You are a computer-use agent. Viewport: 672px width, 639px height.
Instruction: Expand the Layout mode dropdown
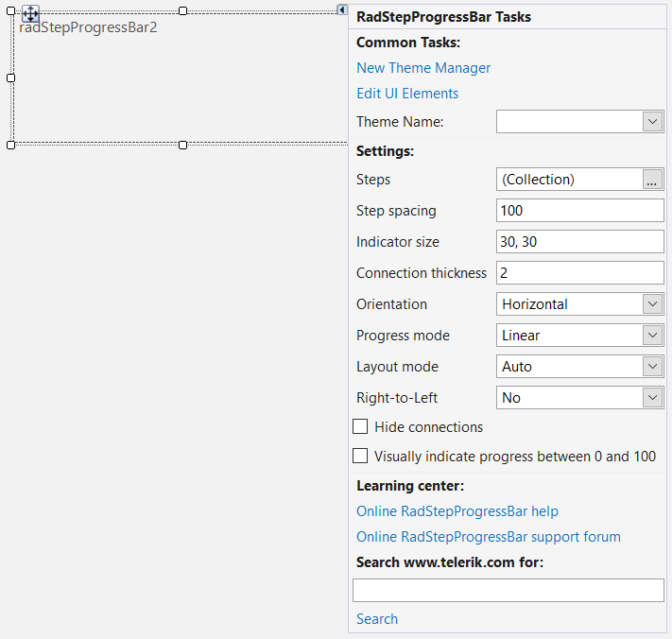[652, 367]
